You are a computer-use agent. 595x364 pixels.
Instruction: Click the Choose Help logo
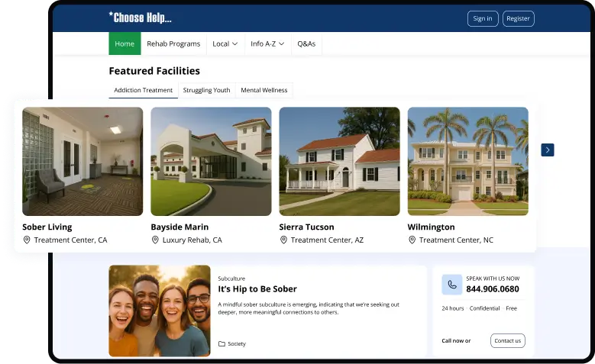coord(141,18)
